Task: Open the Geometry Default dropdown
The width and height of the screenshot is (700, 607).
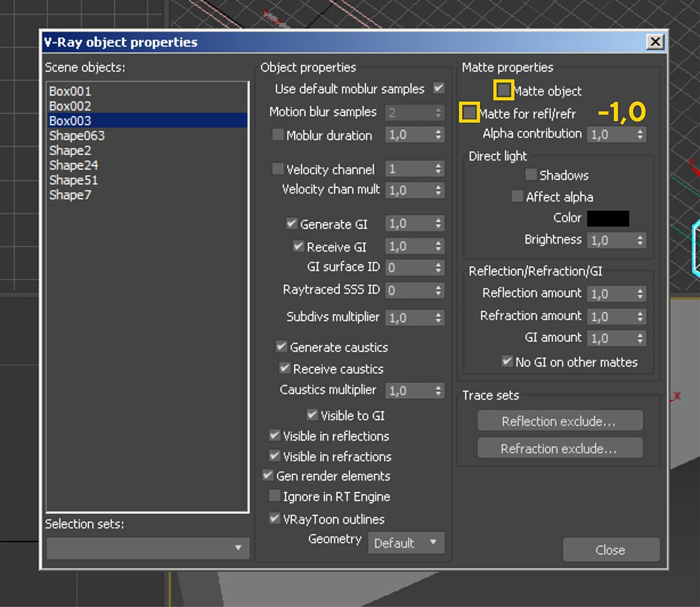Action: pyautogui.click(x=406, y=543)
